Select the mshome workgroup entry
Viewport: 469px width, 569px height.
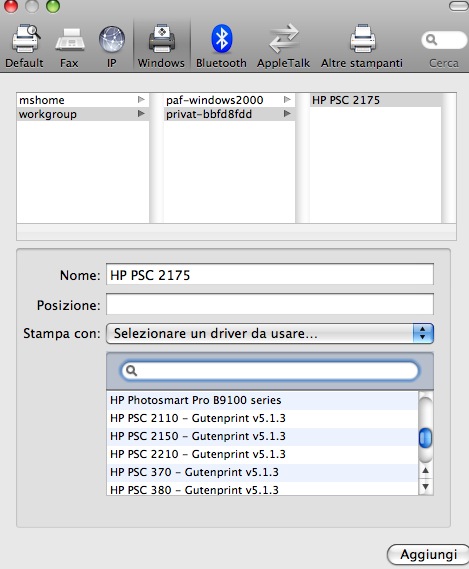tap(83, 100)
